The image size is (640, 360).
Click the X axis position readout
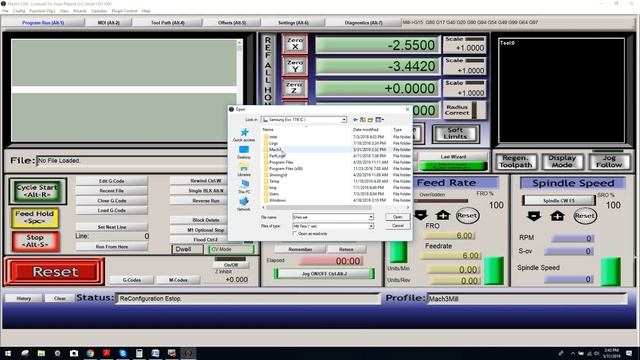click(x=378, y=44)
